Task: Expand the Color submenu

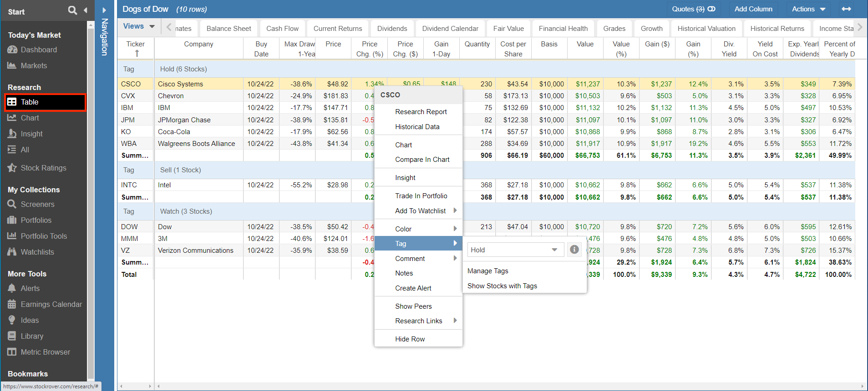Action: click(x=418, y=229)
